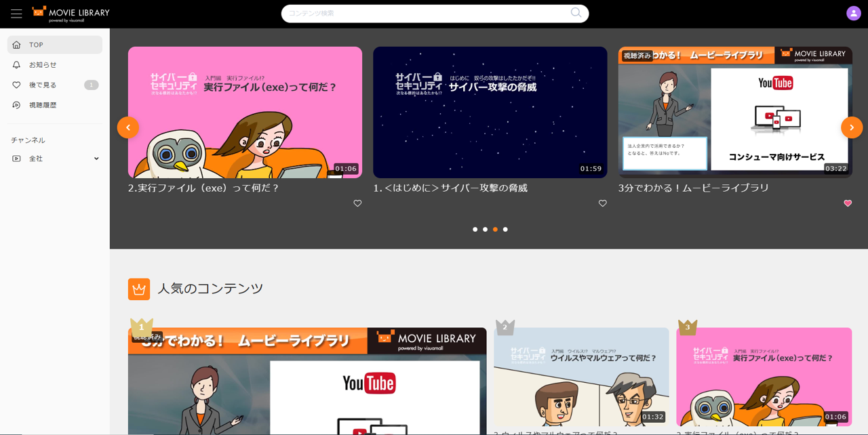Click the rank 2 silver crown badge

pos(505,327)
